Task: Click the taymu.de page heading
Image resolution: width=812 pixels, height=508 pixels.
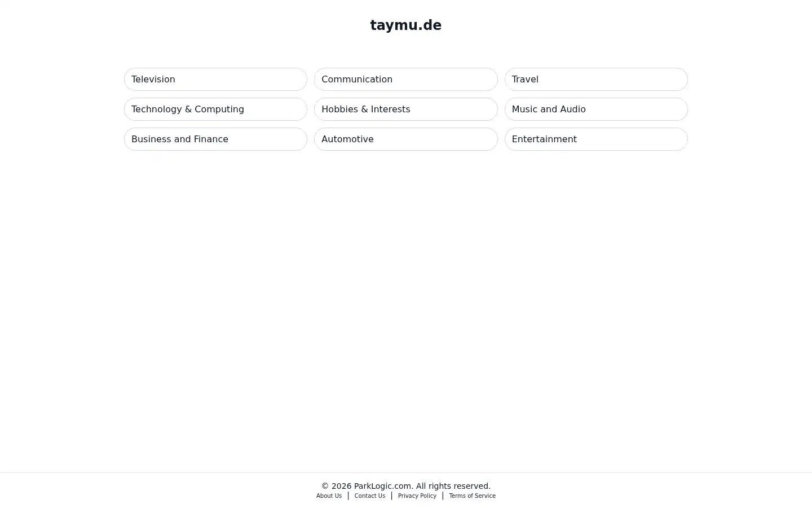Action: 406,25
